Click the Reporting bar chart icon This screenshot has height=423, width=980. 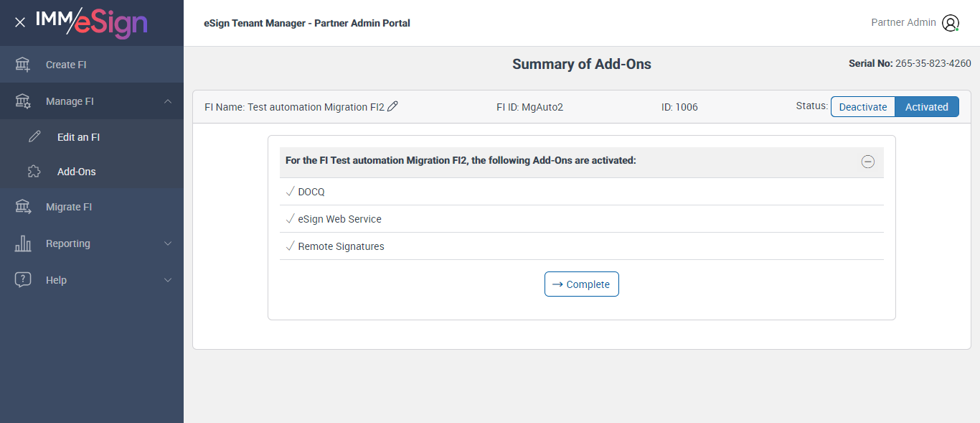pos(23,243)
